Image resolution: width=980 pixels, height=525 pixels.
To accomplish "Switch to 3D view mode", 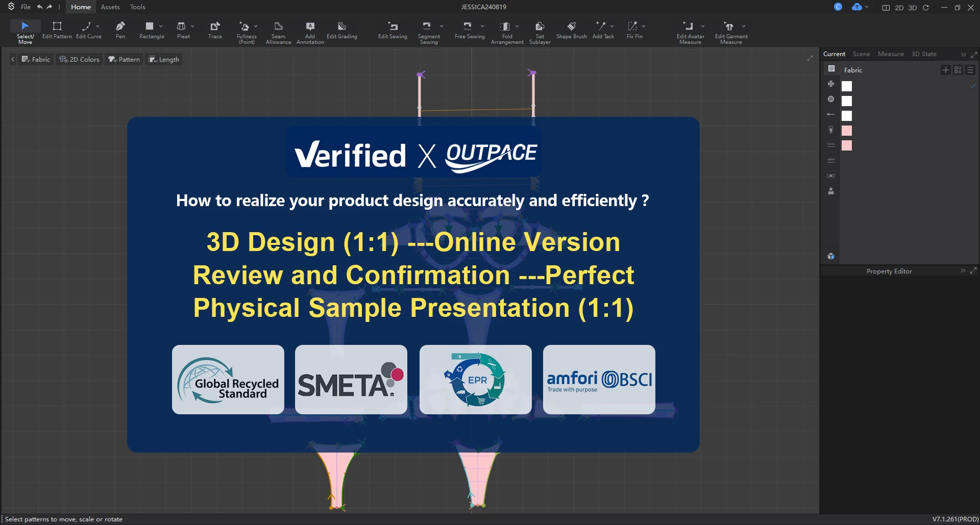I will (x=913, y=8).
